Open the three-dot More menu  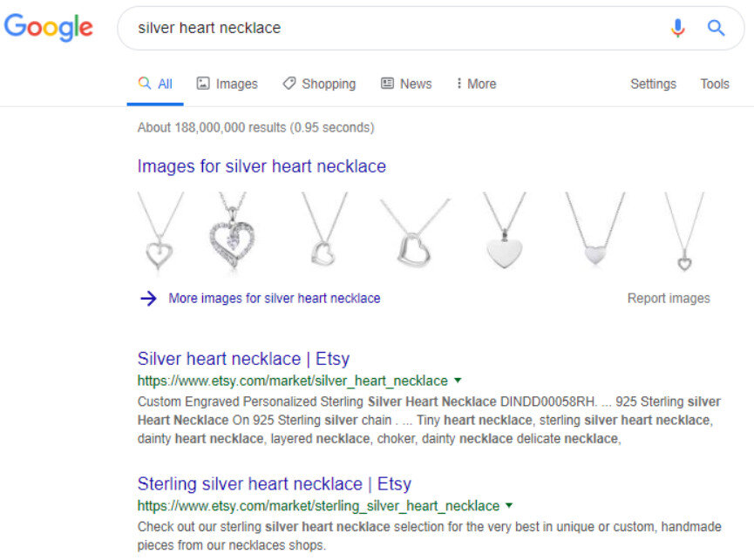pyautogui.click(x=476, y=84)
